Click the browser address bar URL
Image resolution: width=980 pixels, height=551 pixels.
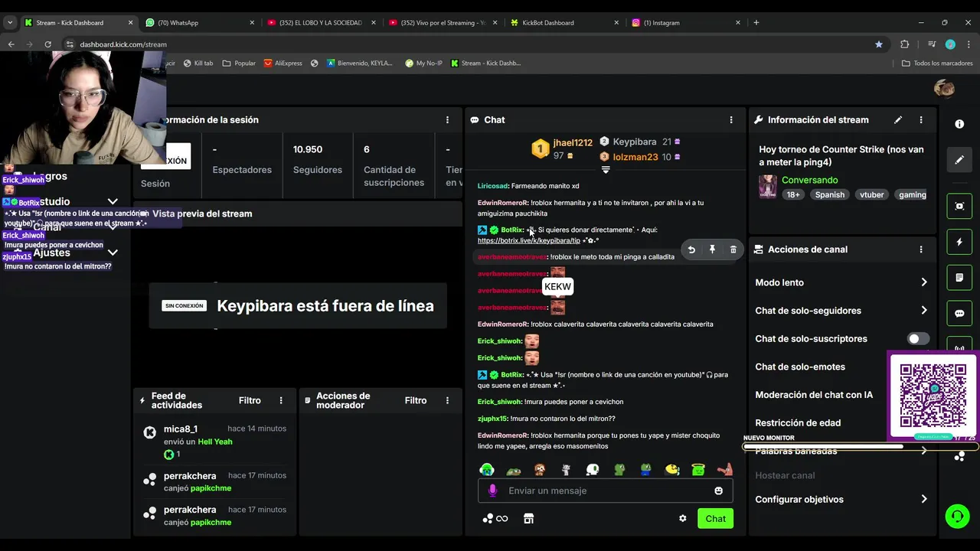coord(123,44)
